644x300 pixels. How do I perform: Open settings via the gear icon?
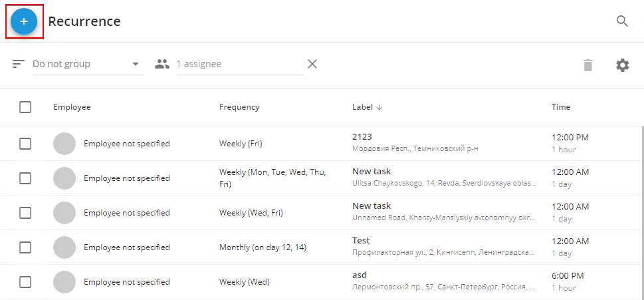click(622, 65)
